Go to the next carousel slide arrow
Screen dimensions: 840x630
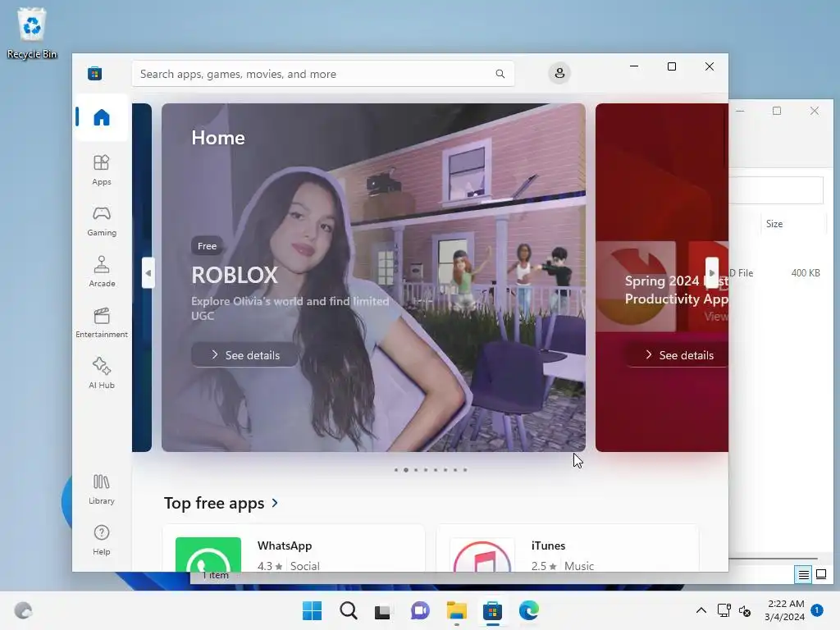click(712, 273)
